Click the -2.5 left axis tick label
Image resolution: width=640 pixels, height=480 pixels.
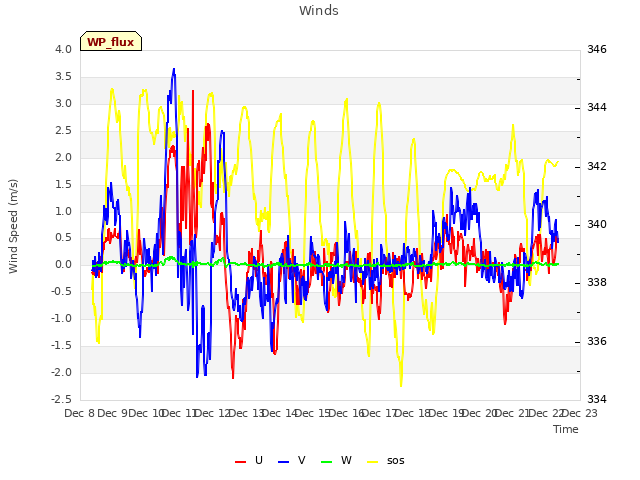[x=61, y=399]
